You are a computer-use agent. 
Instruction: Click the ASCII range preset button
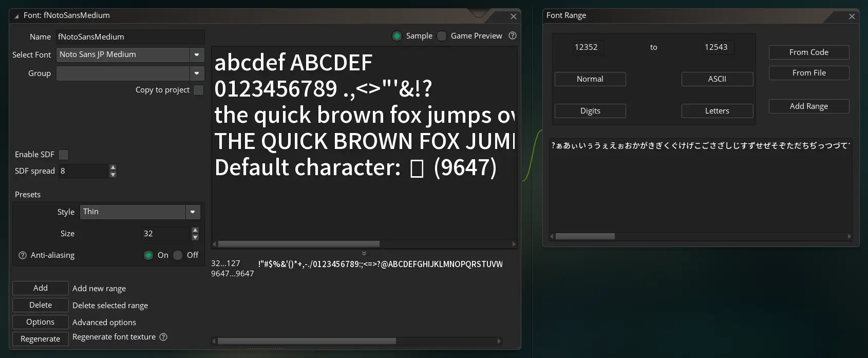tap(717, 79)
